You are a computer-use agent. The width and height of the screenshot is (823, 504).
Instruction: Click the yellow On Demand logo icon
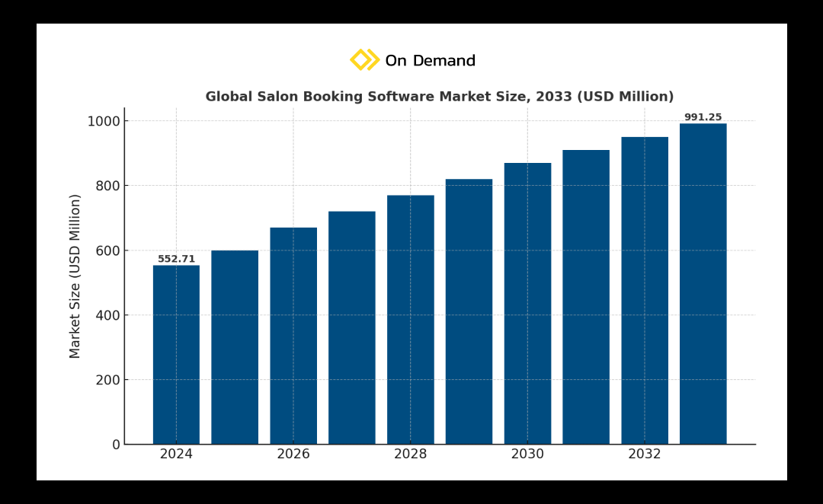[364, 60]
